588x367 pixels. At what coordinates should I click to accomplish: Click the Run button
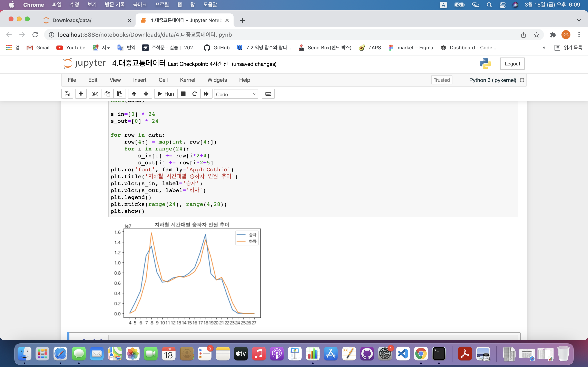(166, 94)
